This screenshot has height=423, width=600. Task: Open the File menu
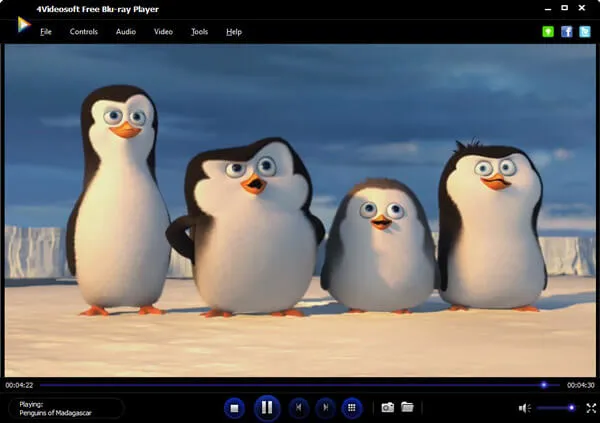click(x=46, y=32)
